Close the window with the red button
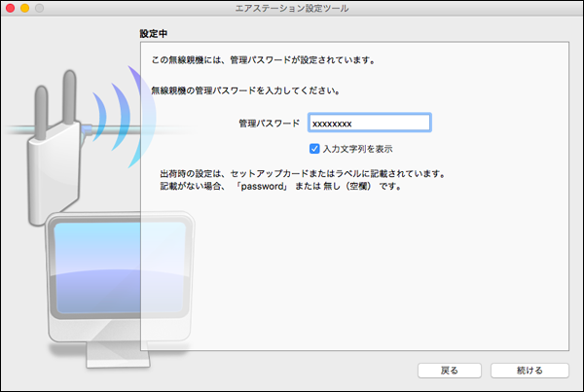The height and width of the screenshot is (392, 584). click(13, 9)
